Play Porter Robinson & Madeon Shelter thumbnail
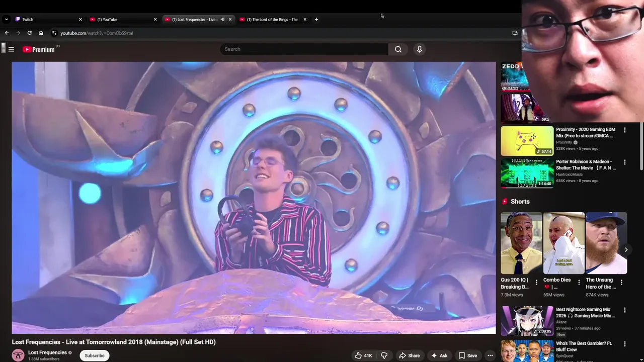 pos(527,173)
